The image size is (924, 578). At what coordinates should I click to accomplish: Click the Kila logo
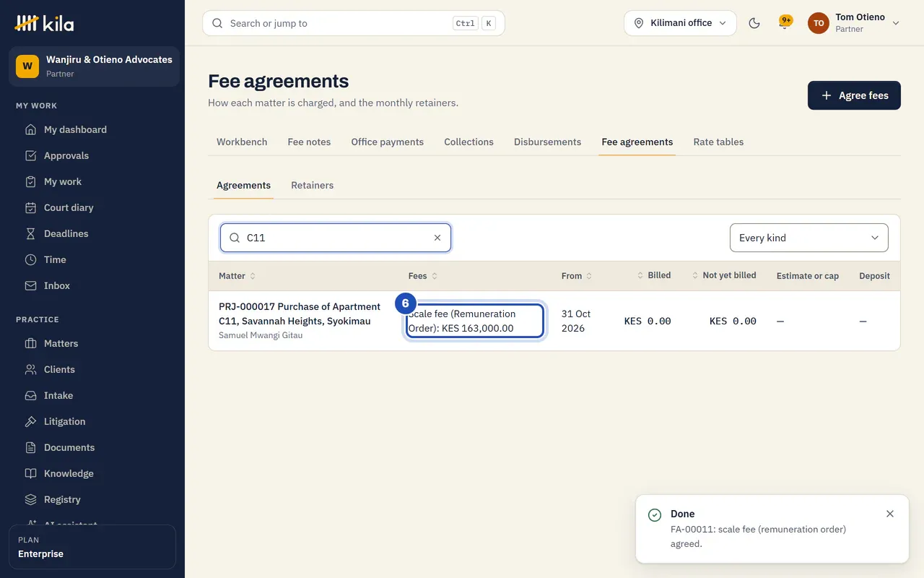pos(44,23)
